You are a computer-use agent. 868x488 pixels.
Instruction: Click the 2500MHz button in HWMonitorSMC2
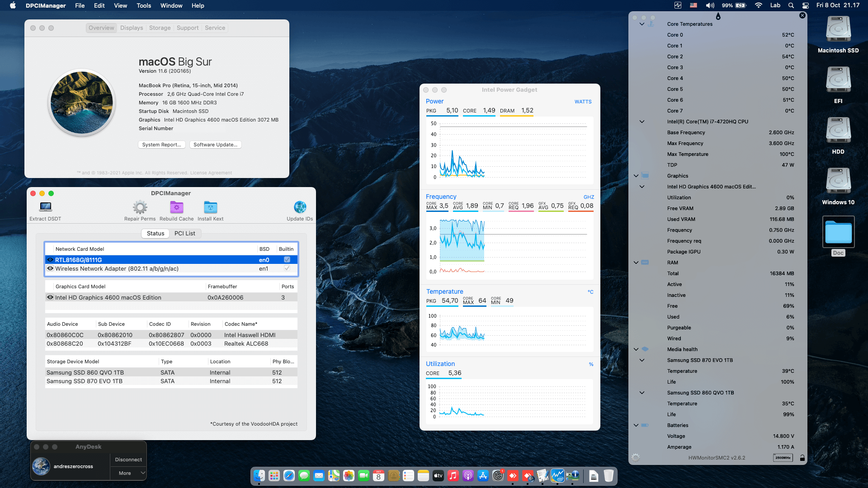[x=783, y=458]
